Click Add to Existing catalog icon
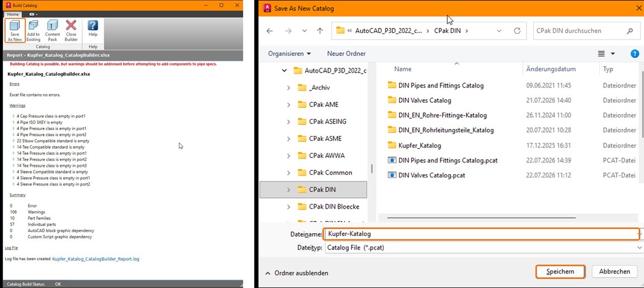This screenshot has width=644, height=288. (x=34, y=30)
